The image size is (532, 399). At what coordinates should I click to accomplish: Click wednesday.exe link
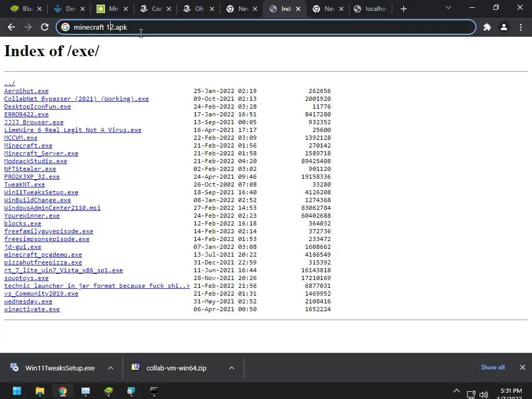[x=28, y=302]
